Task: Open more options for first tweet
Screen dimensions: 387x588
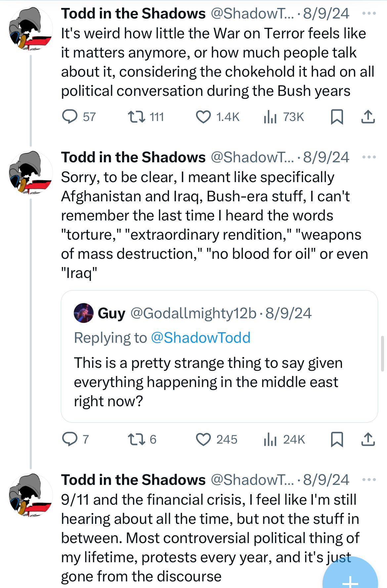Action: pos(369,14)
